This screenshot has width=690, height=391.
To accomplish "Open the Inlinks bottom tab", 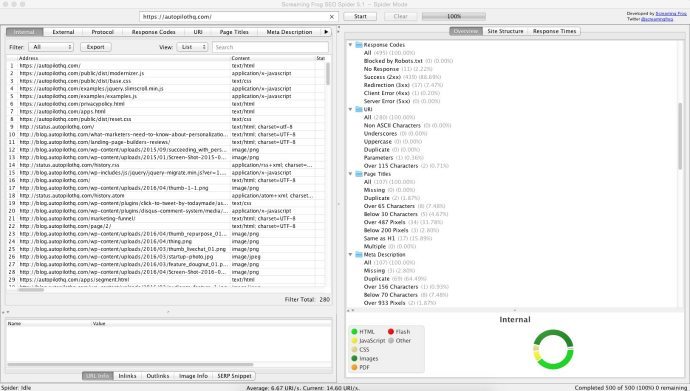I will (x=127, y=376).
